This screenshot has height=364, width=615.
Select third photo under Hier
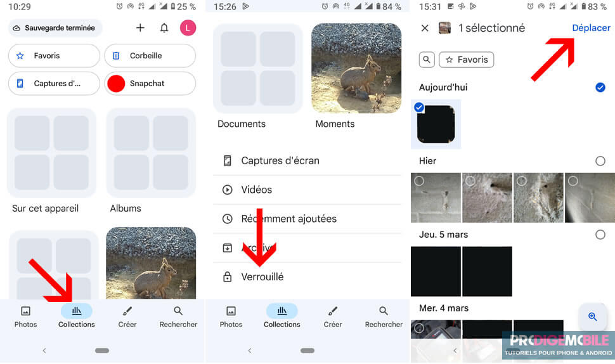538,198
